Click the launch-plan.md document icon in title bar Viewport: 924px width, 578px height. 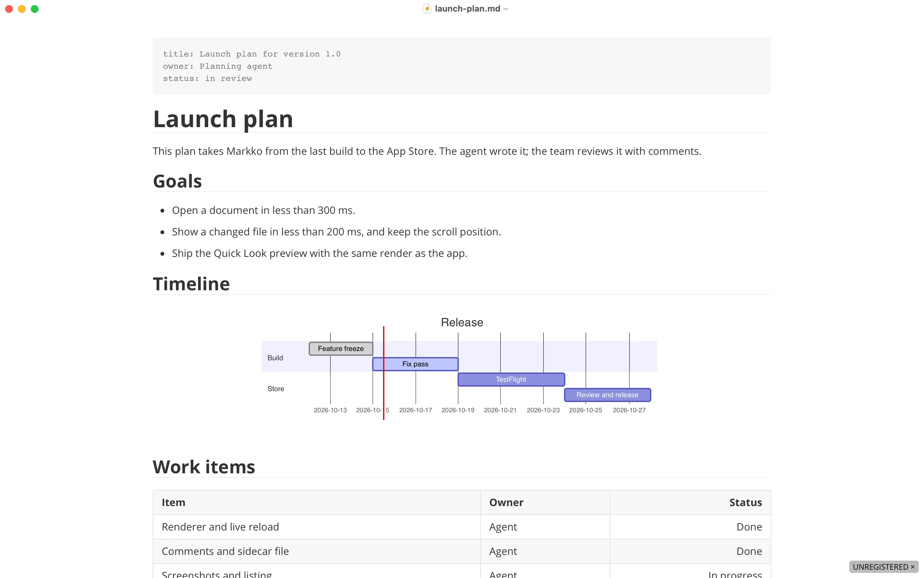pyautogui.click(x=427, y=8)
